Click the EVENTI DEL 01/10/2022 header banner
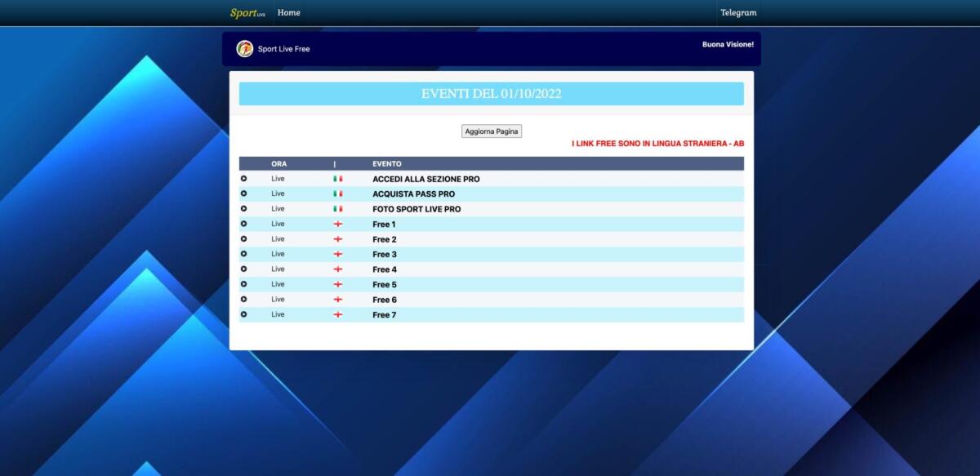Viewport: 980px width, 476px height. pyautogui.click(x=491, y=93)
